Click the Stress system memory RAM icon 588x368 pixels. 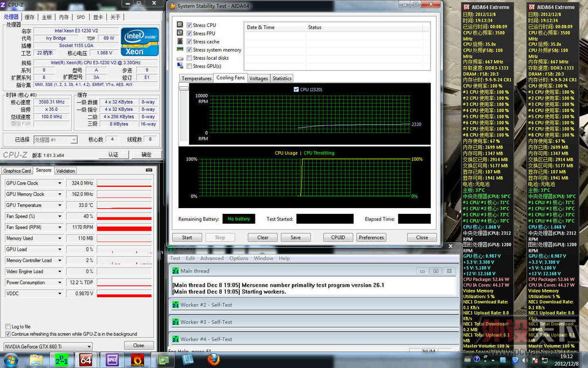tap(180, 49)
